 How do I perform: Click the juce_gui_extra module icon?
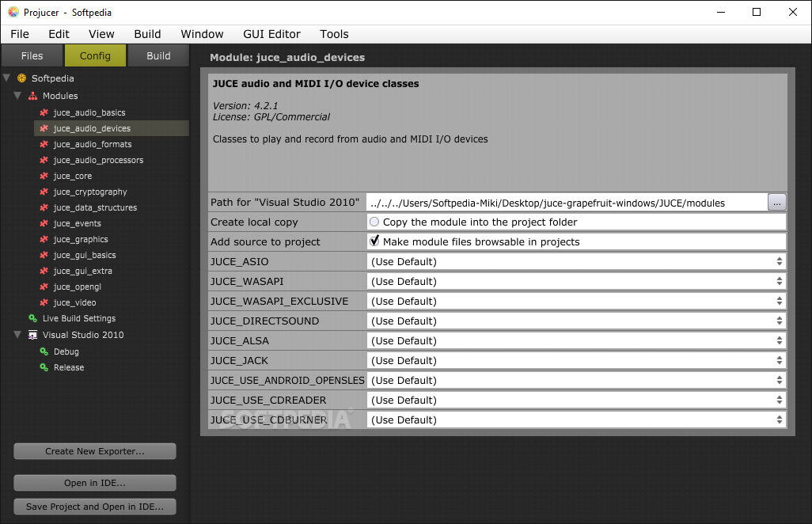click(x=44, y=271)
